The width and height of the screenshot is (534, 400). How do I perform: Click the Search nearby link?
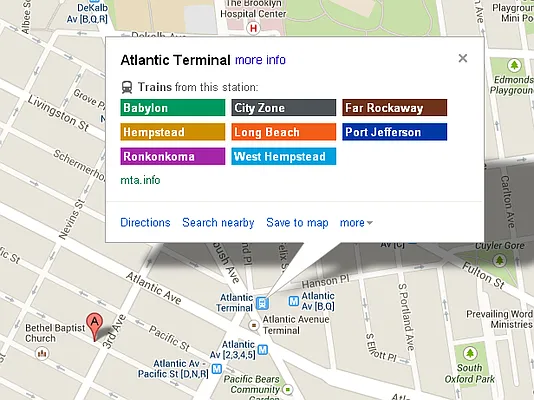click(x=218, y=222)
